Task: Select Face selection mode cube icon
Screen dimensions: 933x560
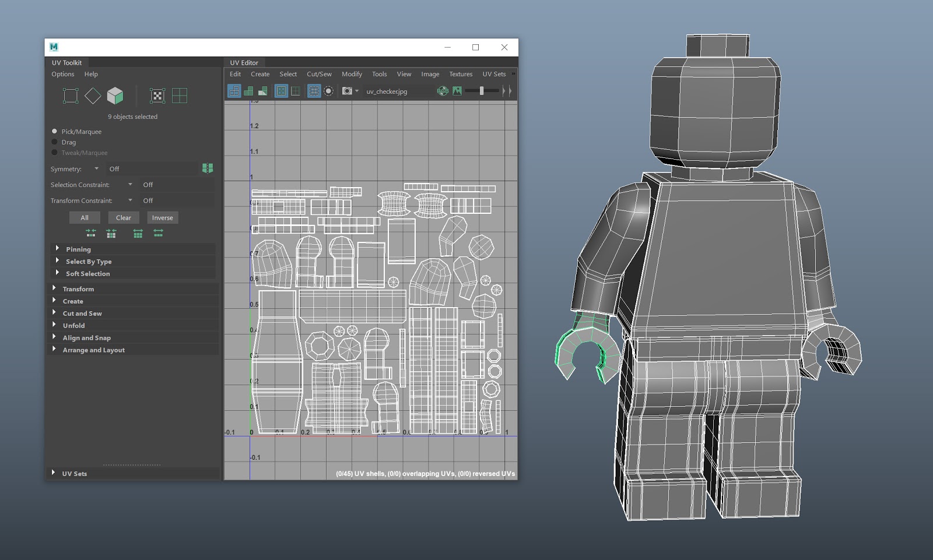Action: [x=115, y=96]
